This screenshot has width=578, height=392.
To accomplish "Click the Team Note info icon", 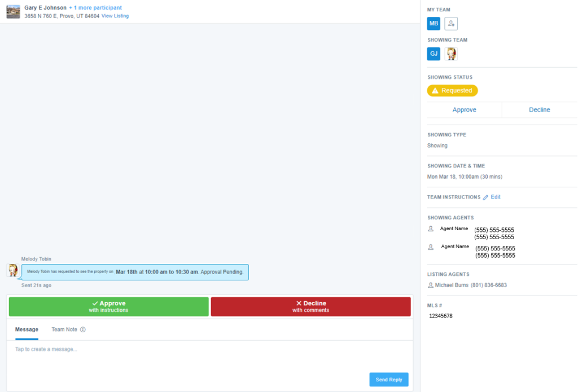I will 83,329.
